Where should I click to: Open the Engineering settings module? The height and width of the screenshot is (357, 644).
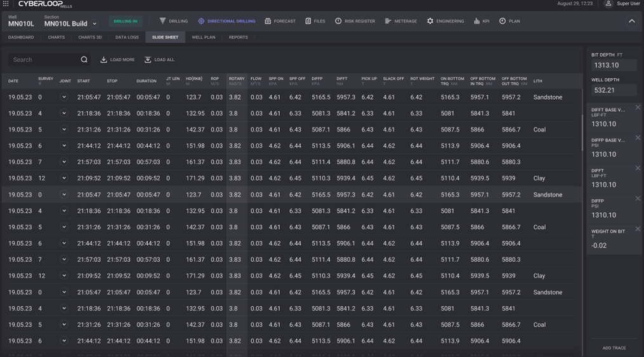tap(445, 21)
